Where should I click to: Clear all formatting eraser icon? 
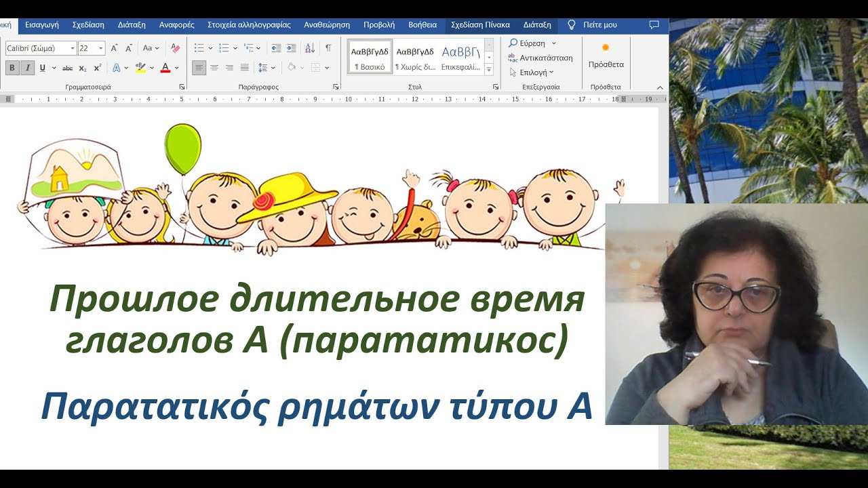pyautogui.click(x=175, y=48)
